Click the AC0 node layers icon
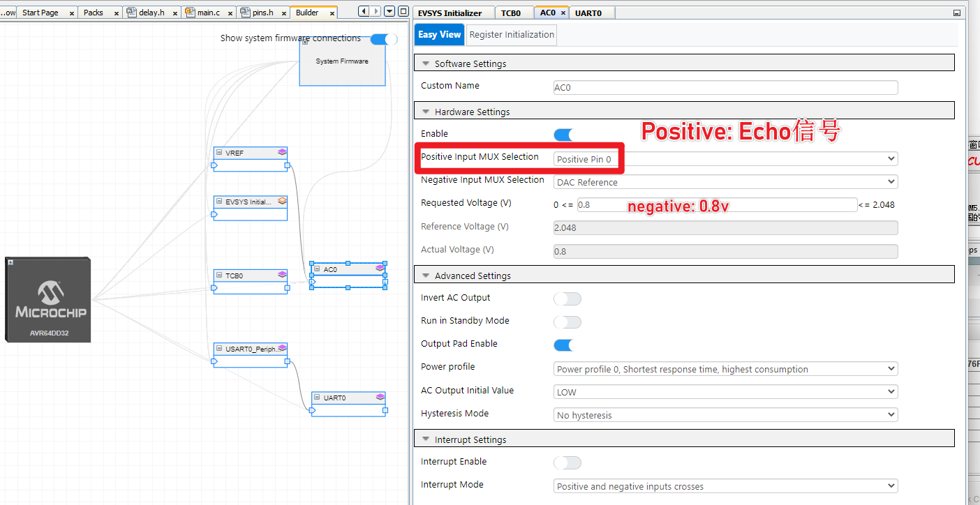The width and height of the screenshot is (980, 505). [x=380, y=268]
